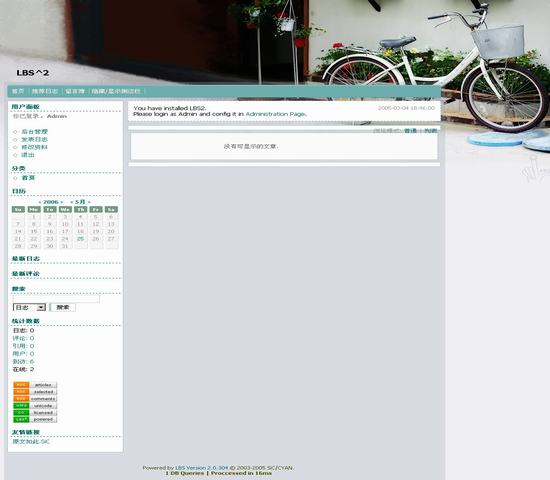Click calendar day 31
Viewport: 550px width, 480px height.
tap(65, 246)
